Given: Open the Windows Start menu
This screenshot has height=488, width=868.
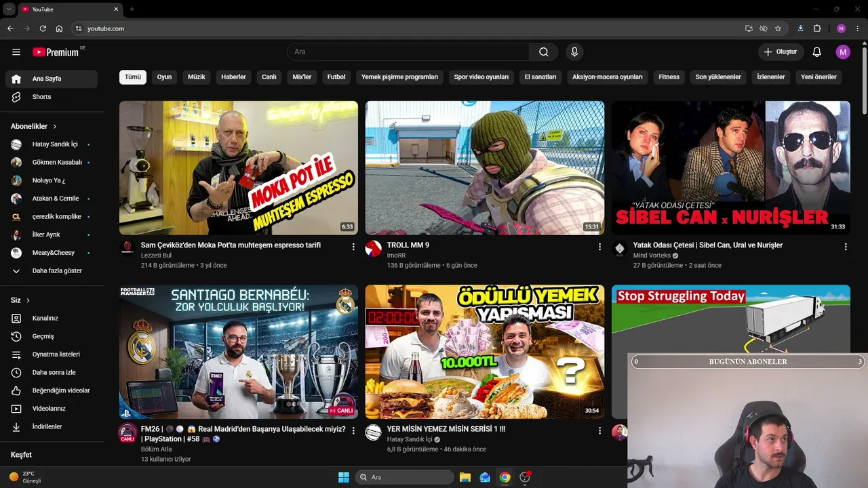Looking at the screenshot, I should pos(344,477).
